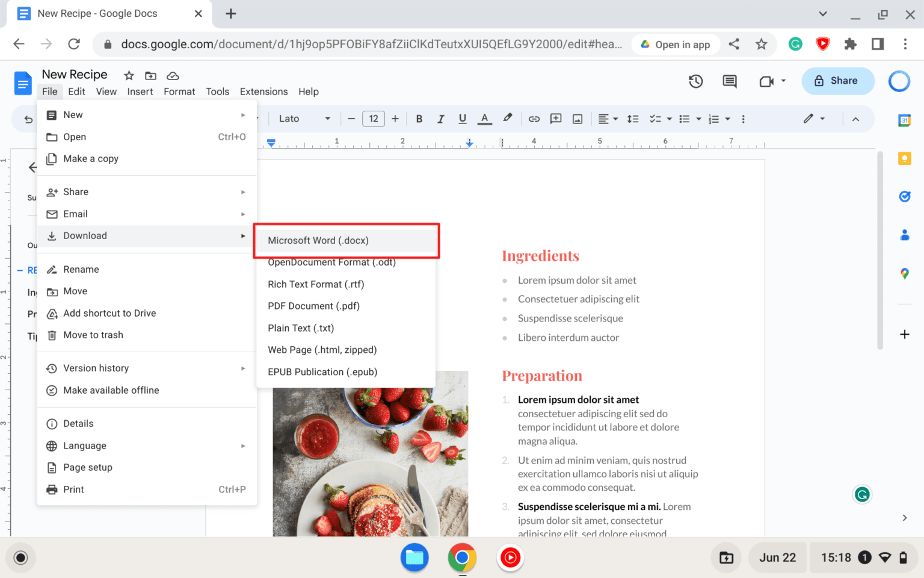The height and width of the screenshot is (578, 924).
Task: Apply a checklist from the toolbar
Action: 656,119
